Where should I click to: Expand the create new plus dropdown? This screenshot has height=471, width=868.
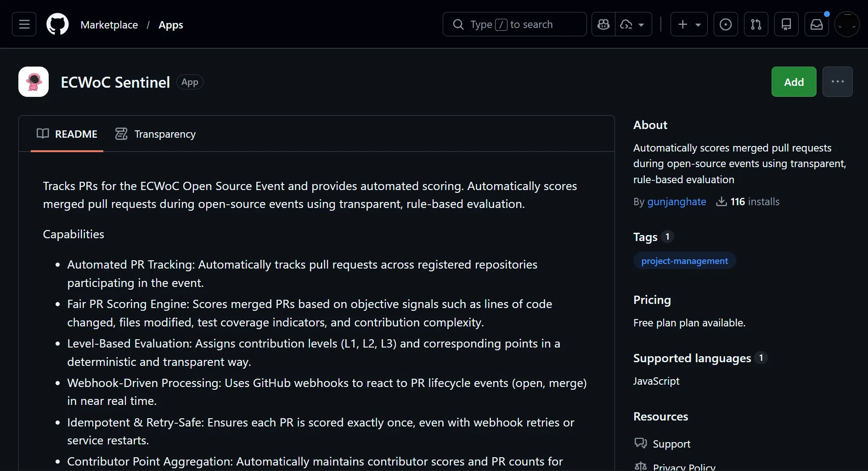(689, 24)
